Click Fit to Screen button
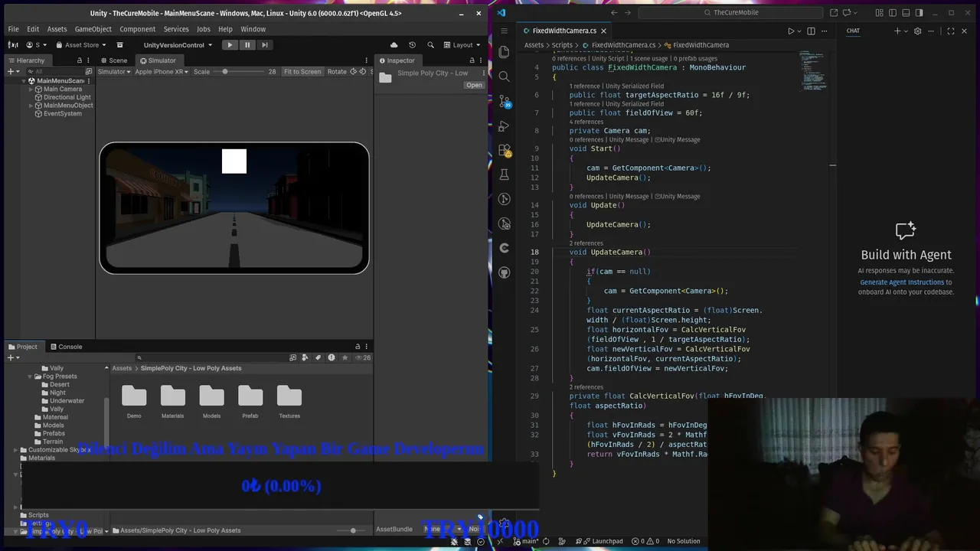This screenshot has width=980, height=551. [x=302, y=72]
